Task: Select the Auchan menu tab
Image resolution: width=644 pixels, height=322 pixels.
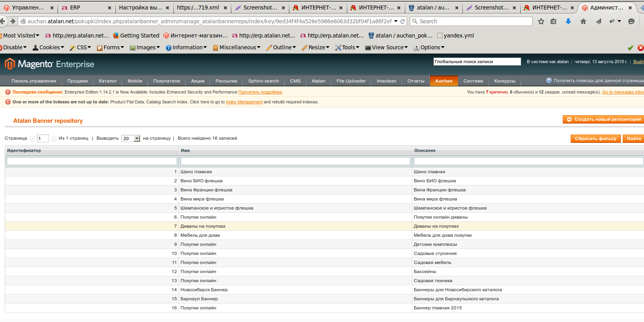Action: pos(444,81)
